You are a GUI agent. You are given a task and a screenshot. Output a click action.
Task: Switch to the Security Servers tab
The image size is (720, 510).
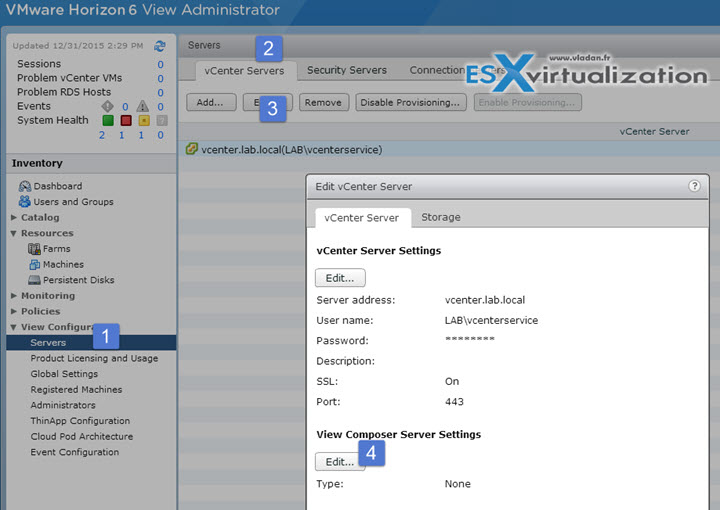click(x=347, y=70)
